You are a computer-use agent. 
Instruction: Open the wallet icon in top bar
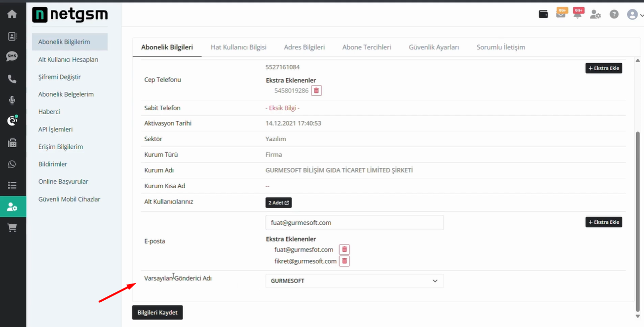(x=543, y=14)
